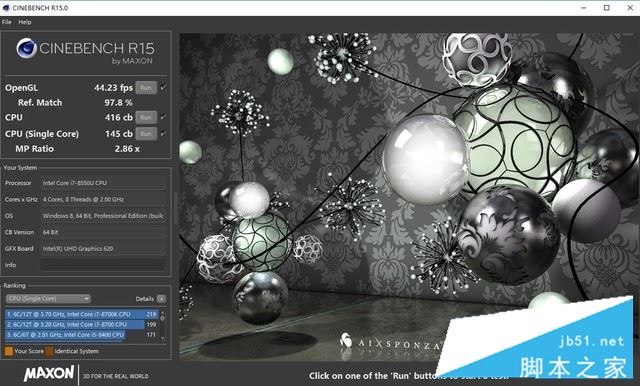Click the single core 145 cb score
This screenshot has width=640, height=386.
(x=119, y=134)
